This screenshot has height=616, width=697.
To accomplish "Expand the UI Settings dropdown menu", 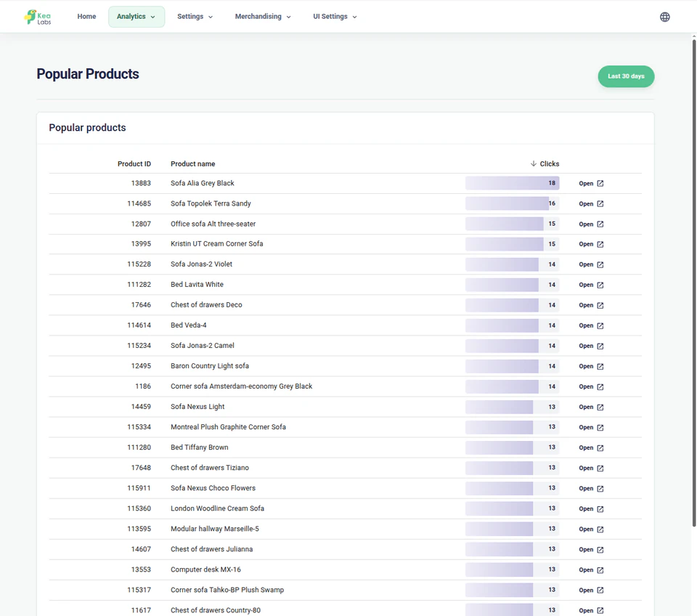I will (335, 17).
